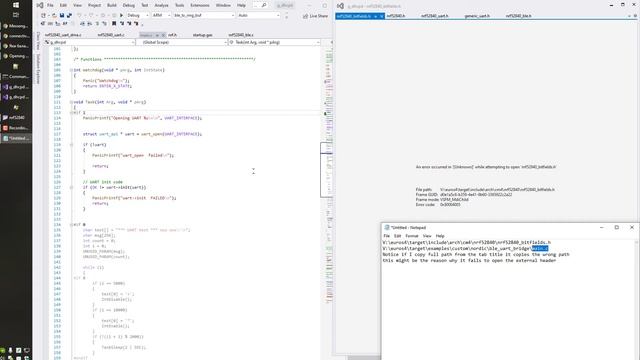This screenshot has width=640, height=360.
Task: Select the nrf52840_ble.h tab in right window
Action: [518, 16]
